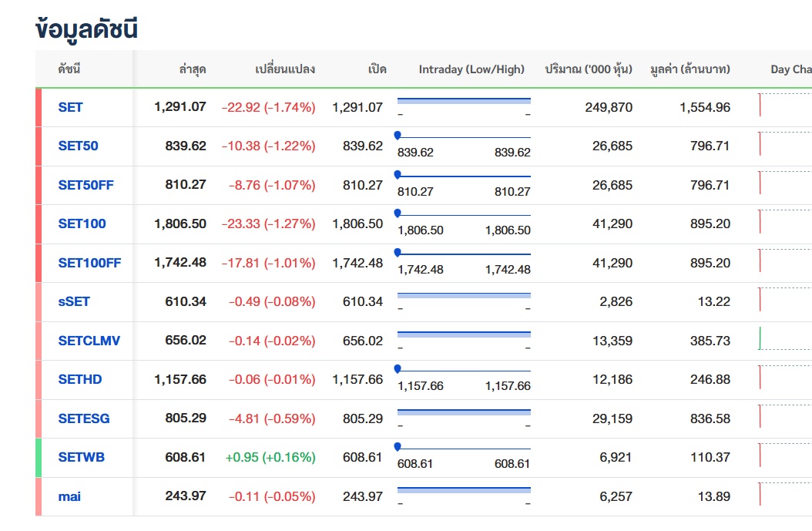Click the เปลี่ยนแปลง column header
Screen dimensions: 812x531
tap(284, 69)
